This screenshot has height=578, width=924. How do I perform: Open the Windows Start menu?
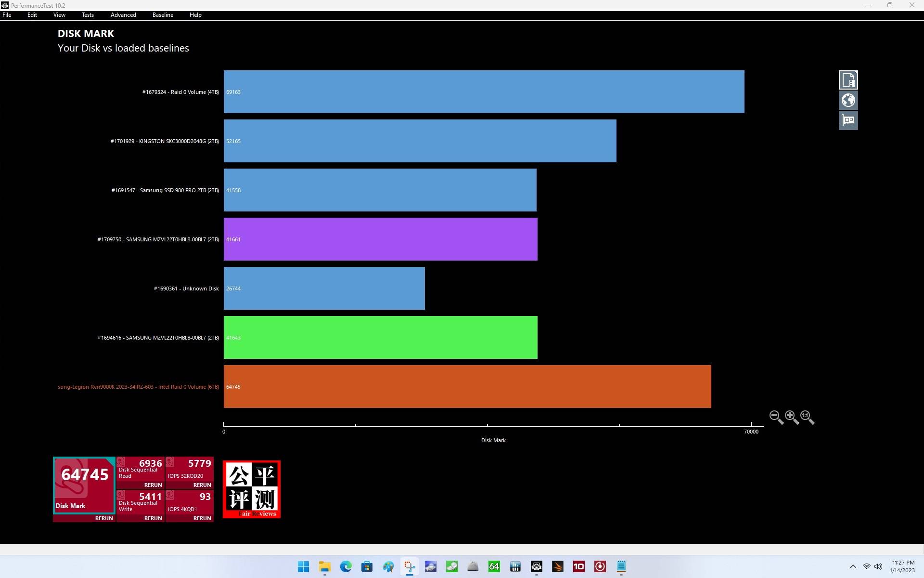tap(303, 566)
